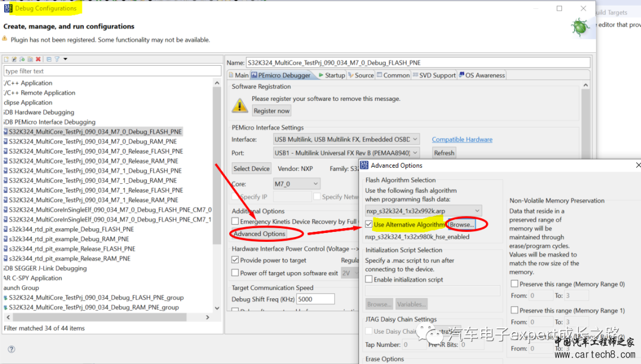This screenshot has width=641, height=364.
Task: Toggle the Specify Network checkbox
Action: 317,196
